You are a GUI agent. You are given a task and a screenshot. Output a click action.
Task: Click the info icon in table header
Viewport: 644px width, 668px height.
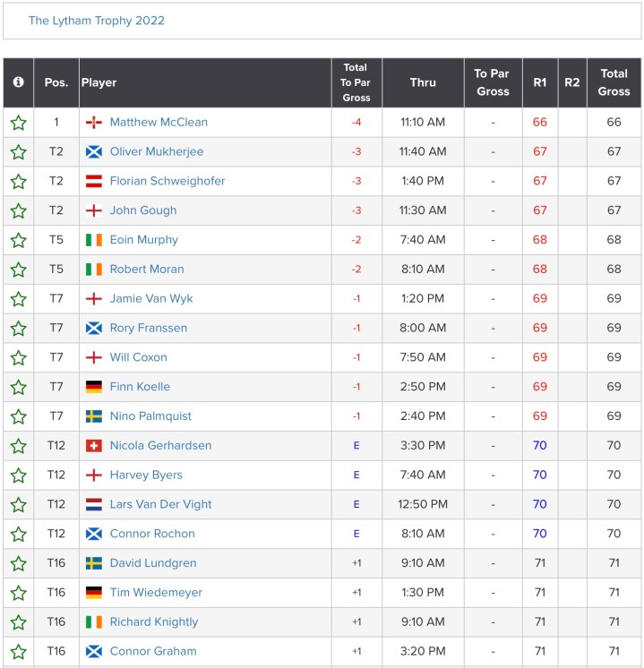18,82
